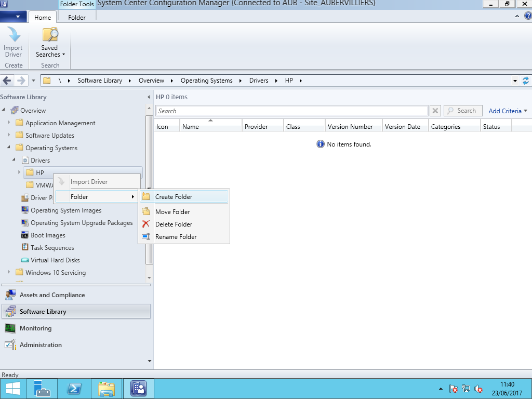The height and width of the screenshot is (399, 532).
Task: Click the Search button
Action: (463, 111)
